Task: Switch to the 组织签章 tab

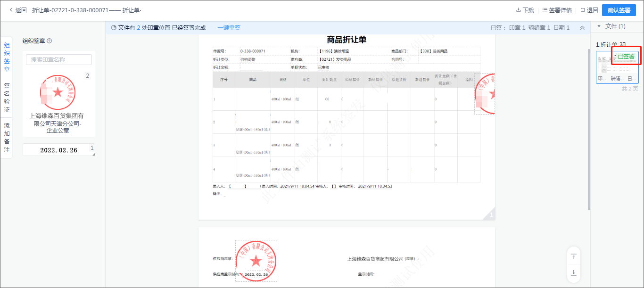Action: (x=6, y=58)
